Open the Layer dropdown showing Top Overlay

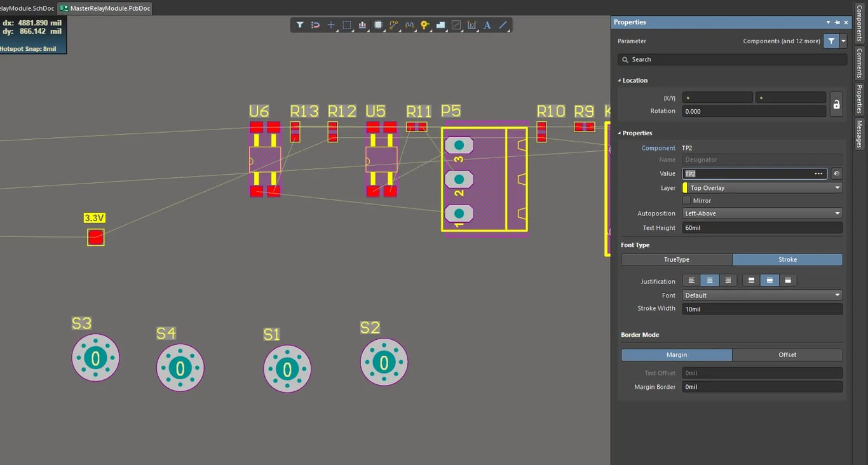[x=763, y=188]
